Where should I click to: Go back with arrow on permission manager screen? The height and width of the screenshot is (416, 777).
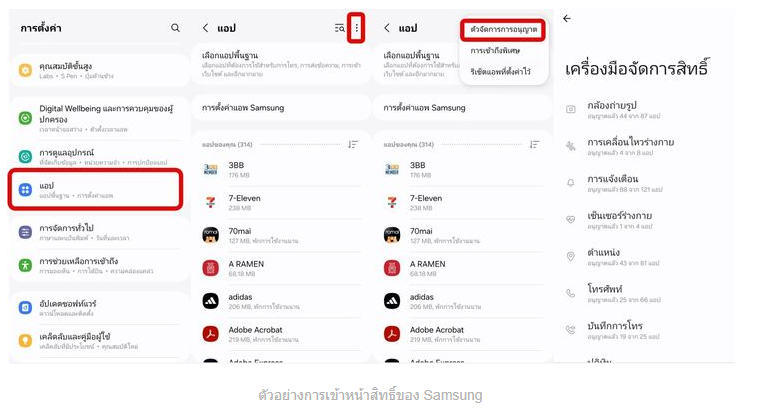point(567,18)
